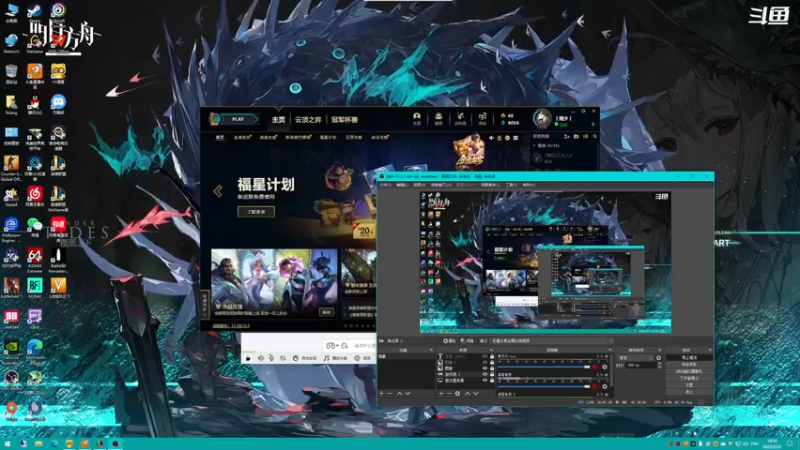Click the 了解更多 button on the banner

tap(256, 212)
